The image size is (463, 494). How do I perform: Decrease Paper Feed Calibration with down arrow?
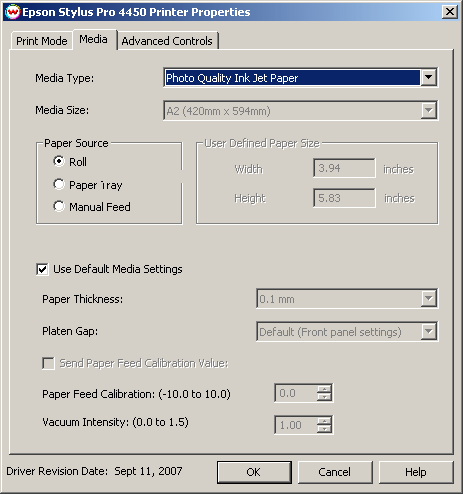[324, 397]
